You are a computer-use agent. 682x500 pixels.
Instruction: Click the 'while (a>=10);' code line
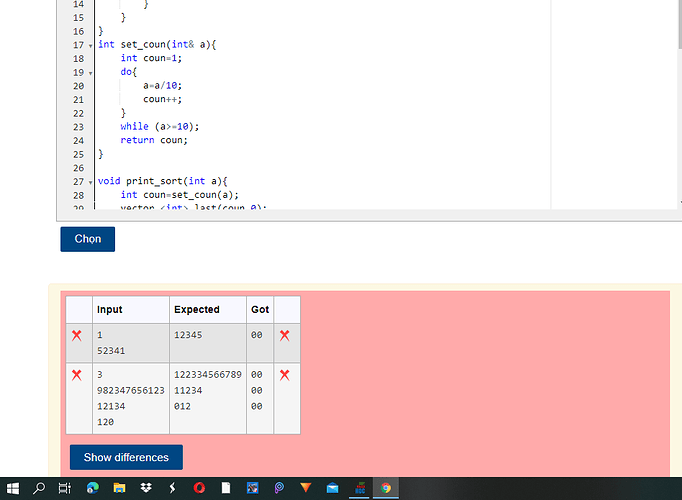click(x=160, y=127)
